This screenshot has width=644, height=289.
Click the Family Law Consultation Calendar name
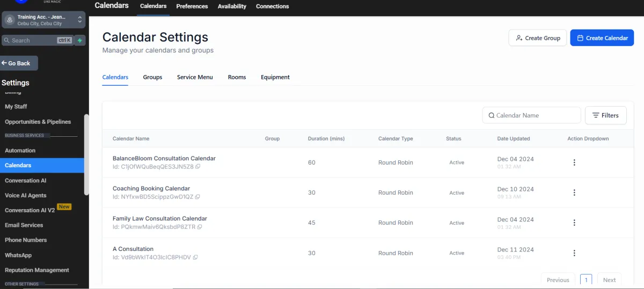160,219
